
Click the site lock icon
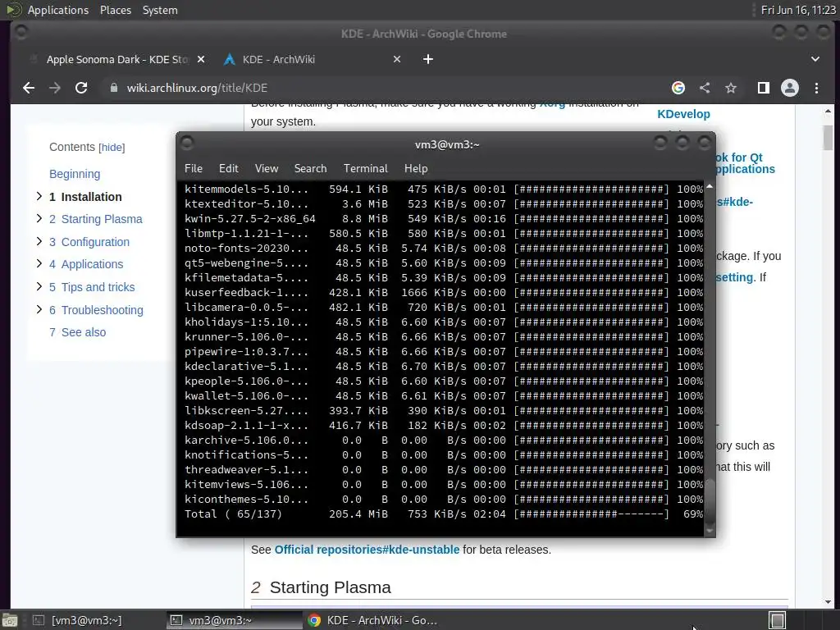(x=113, y=88)
